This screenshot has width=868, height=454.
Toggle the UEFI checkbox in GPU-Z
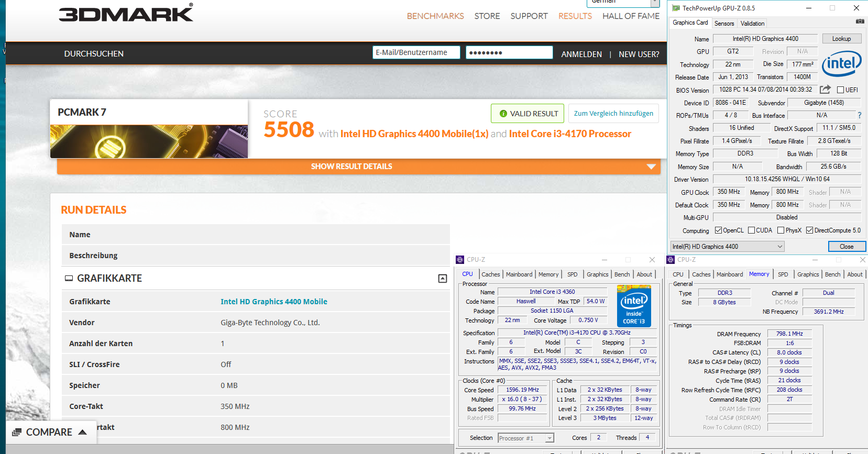pyautogui.click(x=840, y=90)
